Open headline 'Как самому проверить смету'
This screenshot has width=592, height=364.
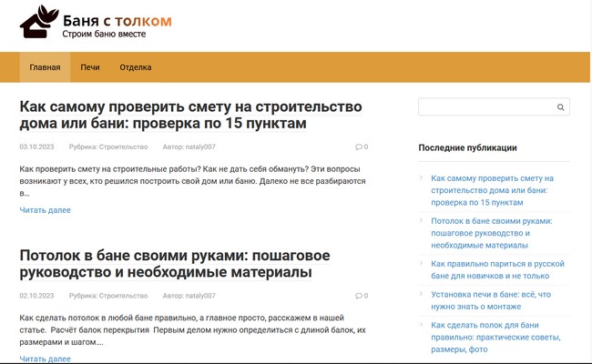190,115
